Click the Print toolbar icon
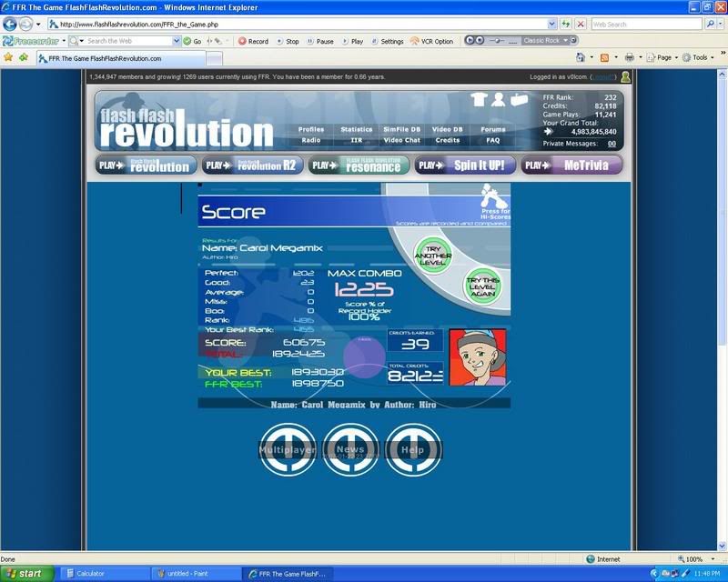This screenshot has height=582, width=728. point(630,57)
